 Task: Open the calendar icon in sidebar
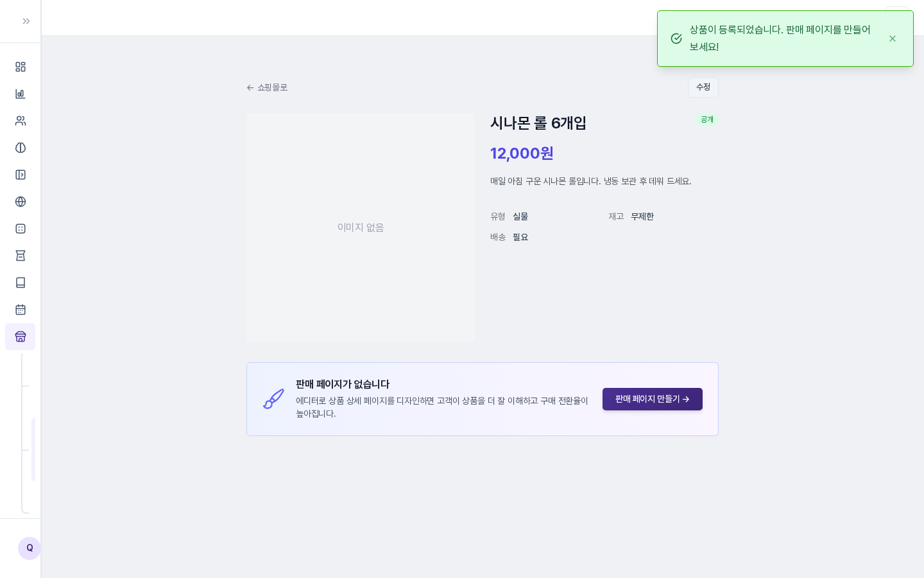[x=21, y=310]
